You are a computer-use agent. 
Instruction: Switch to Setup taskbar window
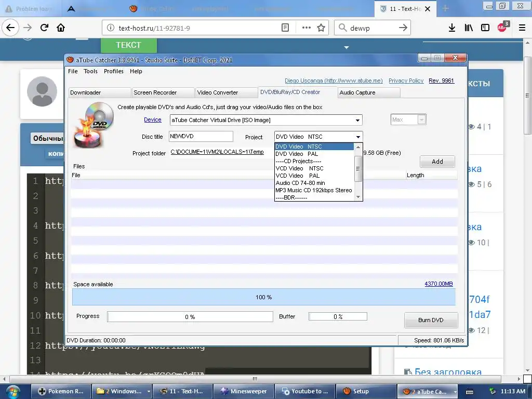pyautogui.click(x=366, y=391)
